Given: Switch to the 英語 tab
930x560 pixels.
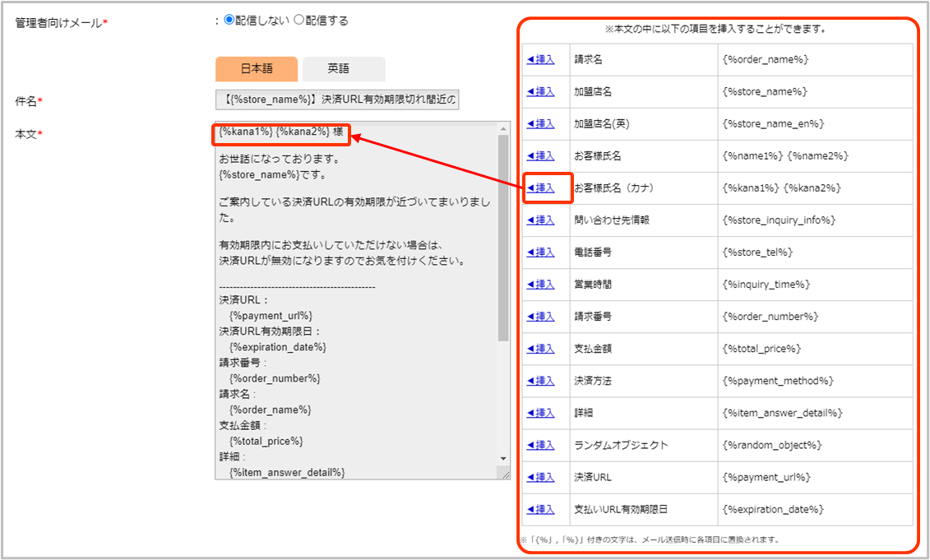Looking at the screenshot, I should point(344,69).
